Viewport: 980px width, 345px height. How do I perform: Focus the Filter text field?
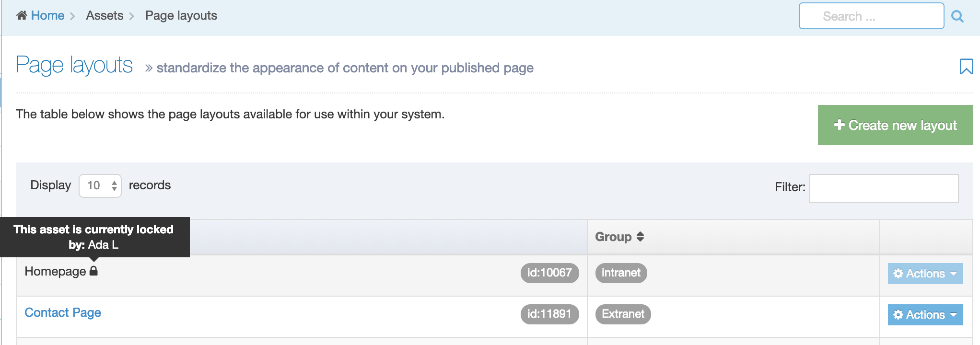pos(884,188)
